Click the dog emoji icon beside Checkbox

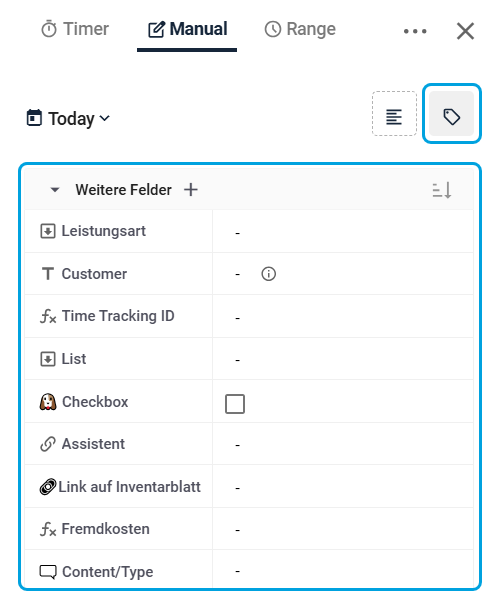coord(48,402)
